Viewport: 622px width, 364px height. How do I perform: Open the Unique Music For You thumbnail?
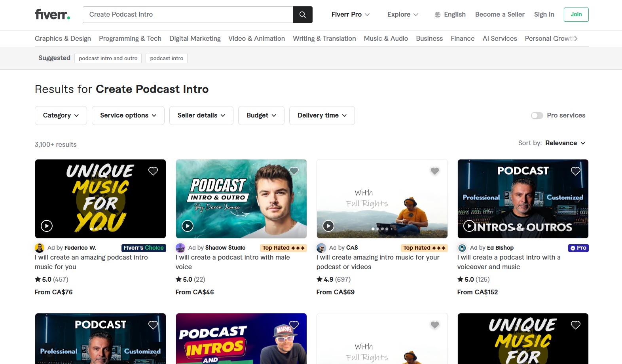pos(101,199)
